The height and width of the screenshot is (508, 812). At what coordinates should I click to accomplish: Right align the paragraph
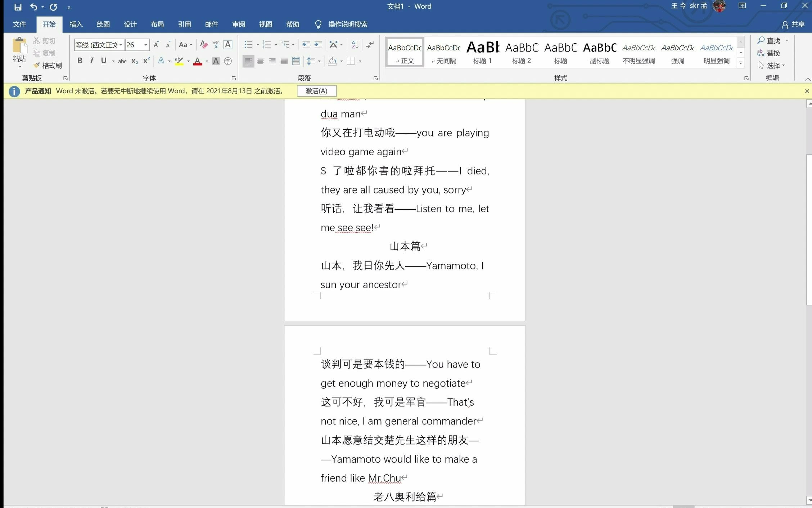(x=272, y=61)
